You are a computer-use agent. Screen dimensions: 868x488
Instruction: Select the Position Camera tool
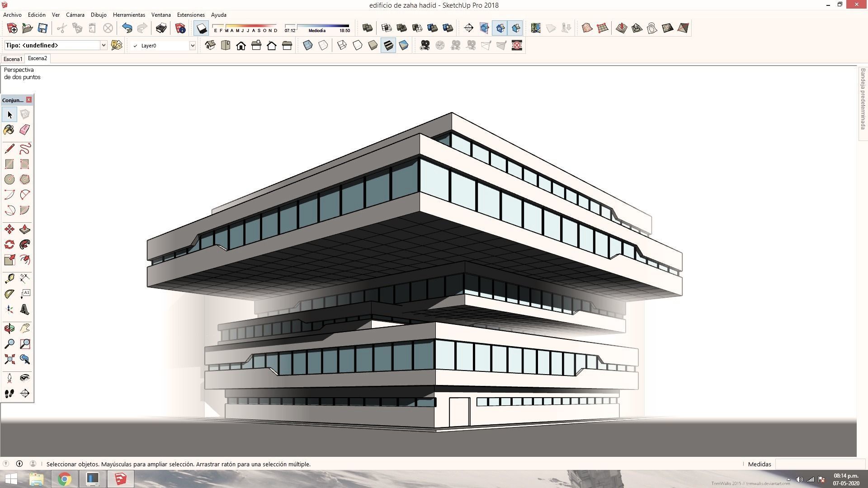[9, 378]
